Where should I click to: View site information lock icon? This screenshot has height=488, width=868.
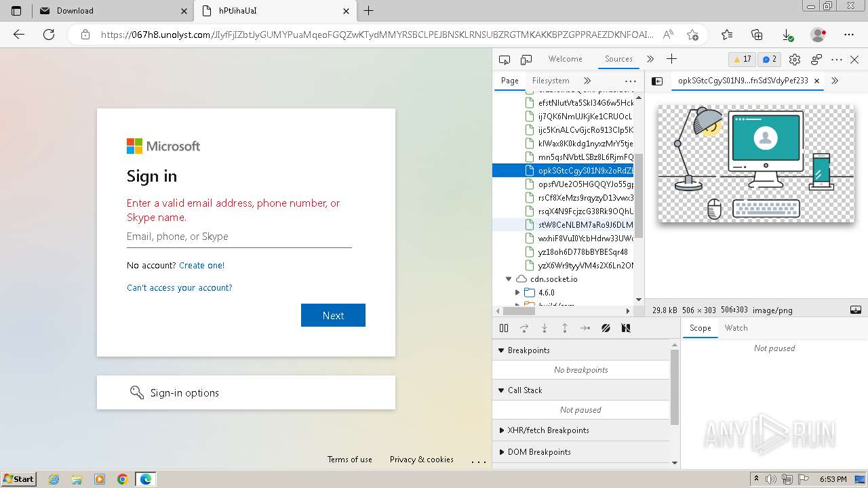point(85,35)
